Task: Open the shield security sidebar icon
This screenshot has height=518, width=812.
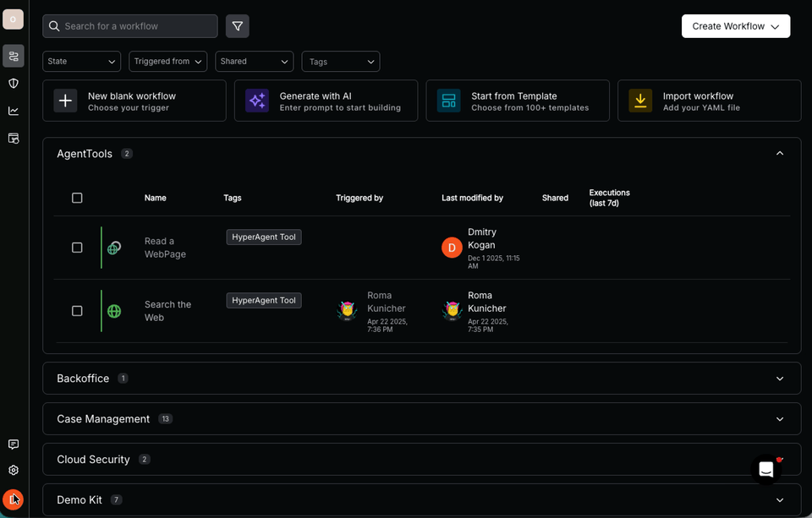Action: coord(14,84)
